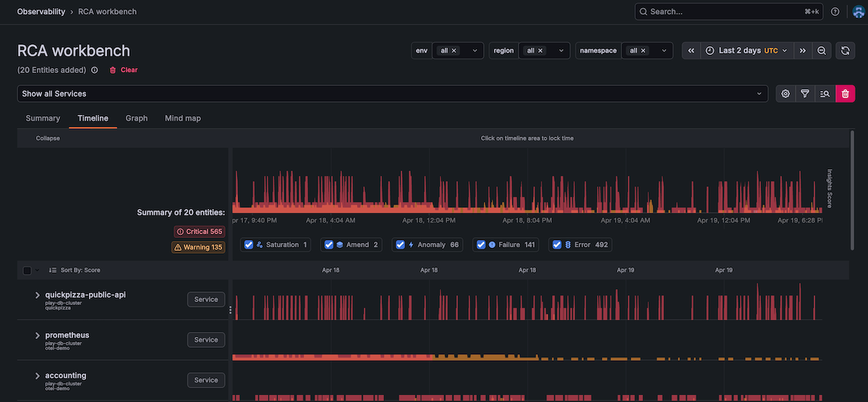Open select-all checkbox dropdown arrow
868x402 pixels.
coord(37,270)
